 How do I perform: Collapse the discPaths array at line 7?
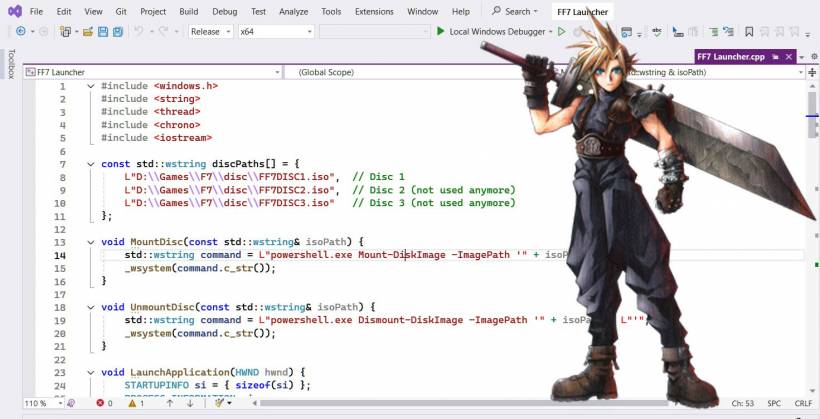click(91, 164)
